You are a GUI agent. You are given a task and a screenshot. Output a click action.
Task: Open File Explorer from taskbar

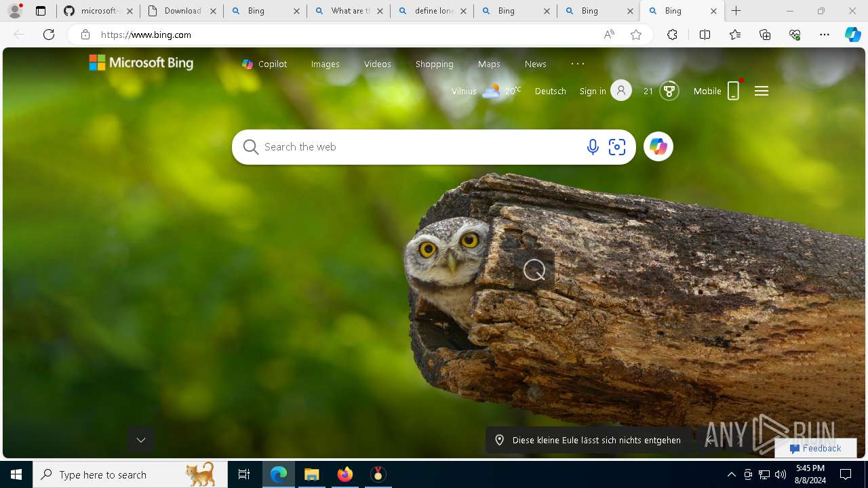coord(312,474)
